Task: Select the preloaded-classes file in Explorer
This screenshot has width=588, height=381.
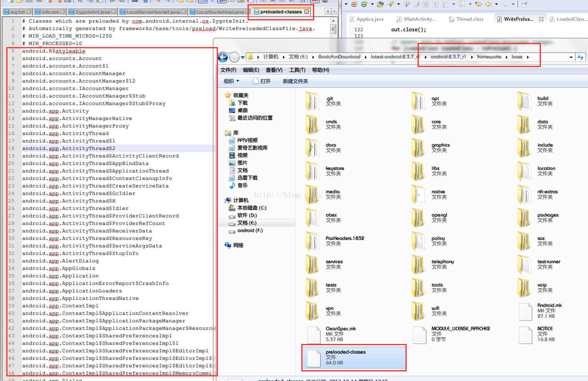Action: (x=354, y=357)
